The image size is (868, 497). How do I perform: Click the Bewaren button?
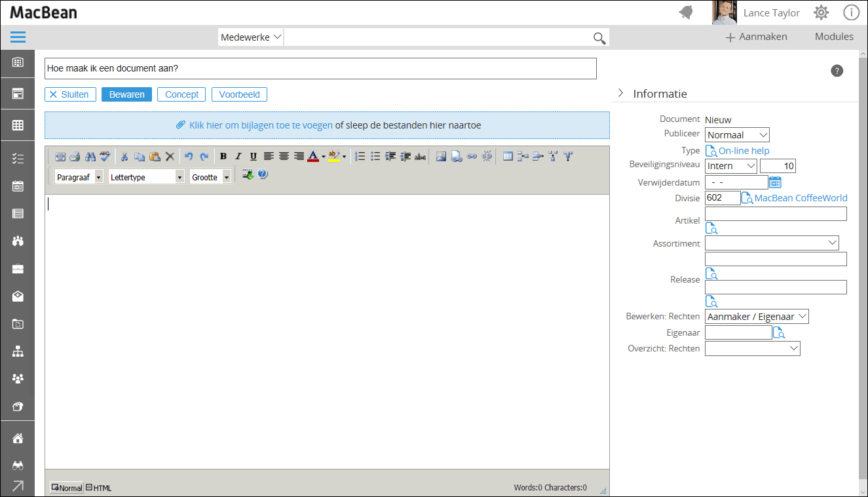pos(126,94)
